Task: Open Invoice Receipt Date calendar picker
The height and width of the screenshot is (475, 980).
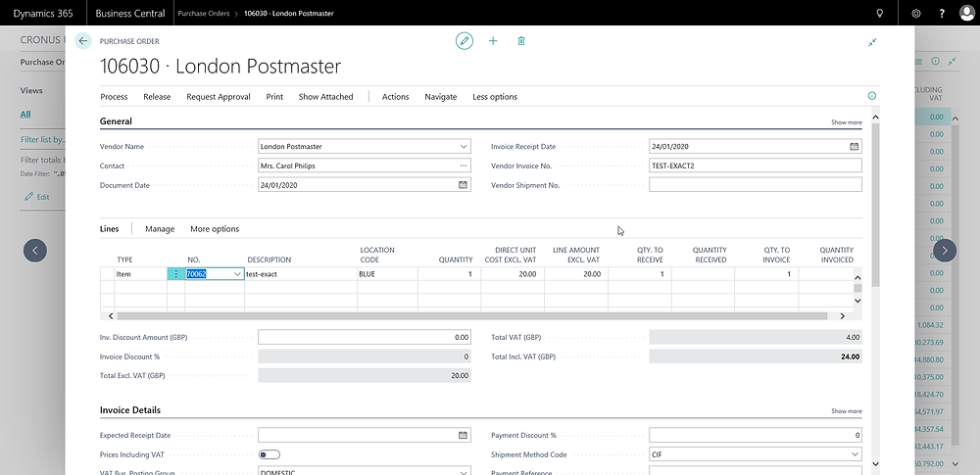Action: 854,147
